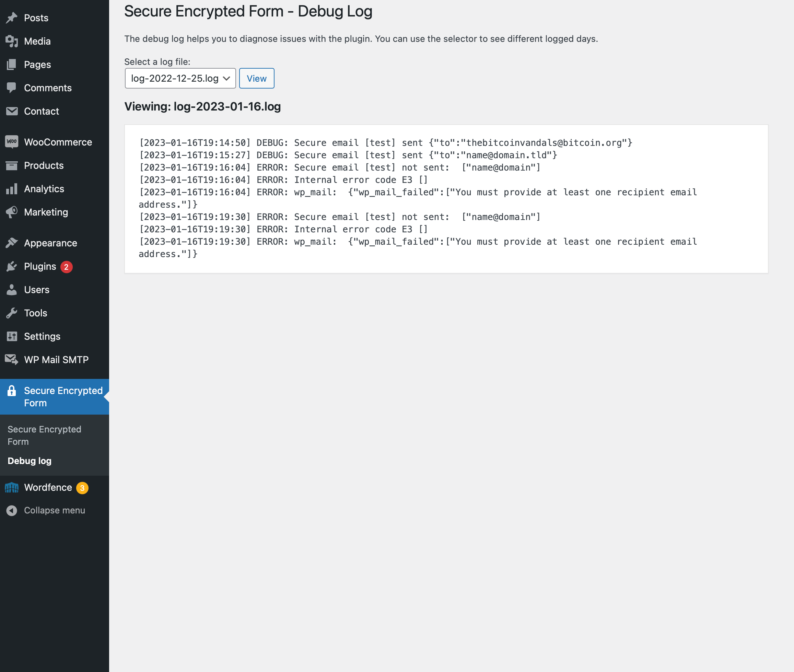This screenshot has height=672, width=794.
Task: Open the Comments menu item
Action: point(48,88)
